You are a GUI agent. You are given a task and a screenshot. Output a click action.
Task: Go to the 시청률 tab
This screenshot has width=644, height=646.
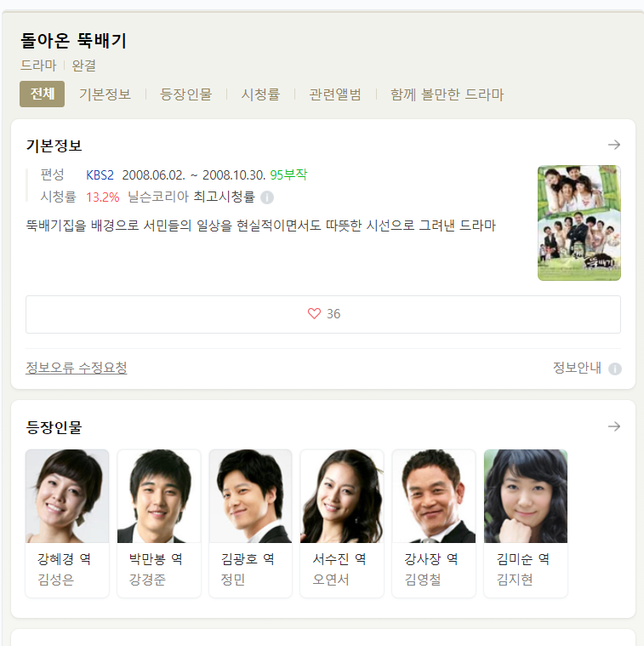click(x=260, y=94)
